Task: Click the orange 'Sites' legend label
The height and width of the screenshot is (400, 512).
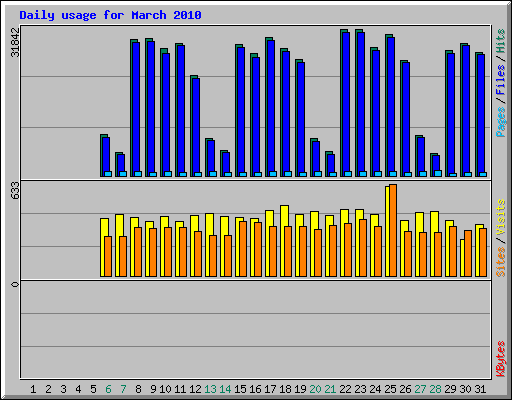Action: (501, 262)
